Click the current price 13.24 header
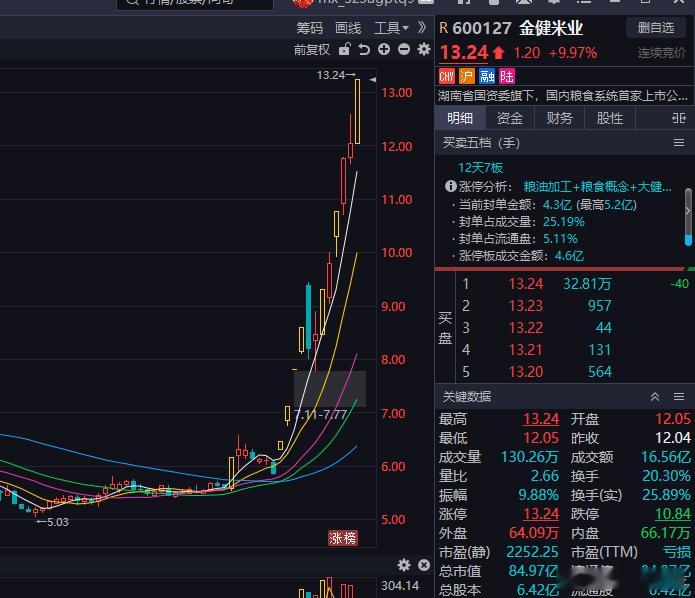Viewport: 695px width, 598px height. [464, 53]
